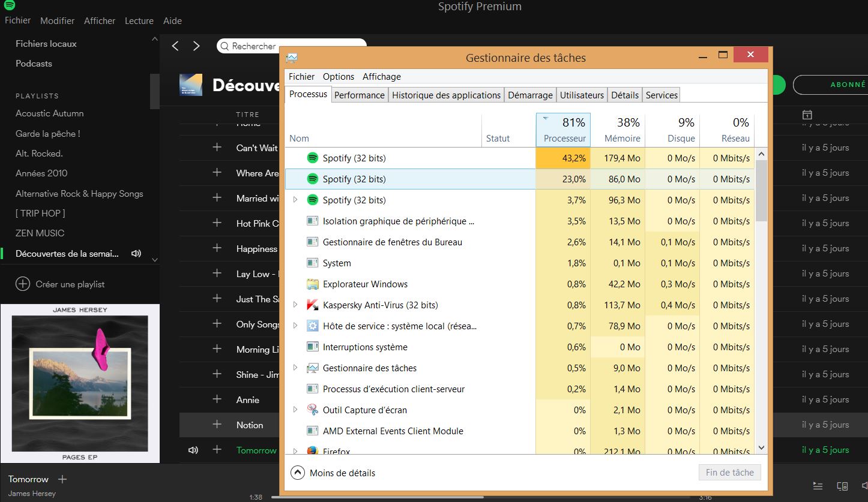Open Task Manager Fichier menu
This screenshot has width=868, height=502.
coord(301,77)
